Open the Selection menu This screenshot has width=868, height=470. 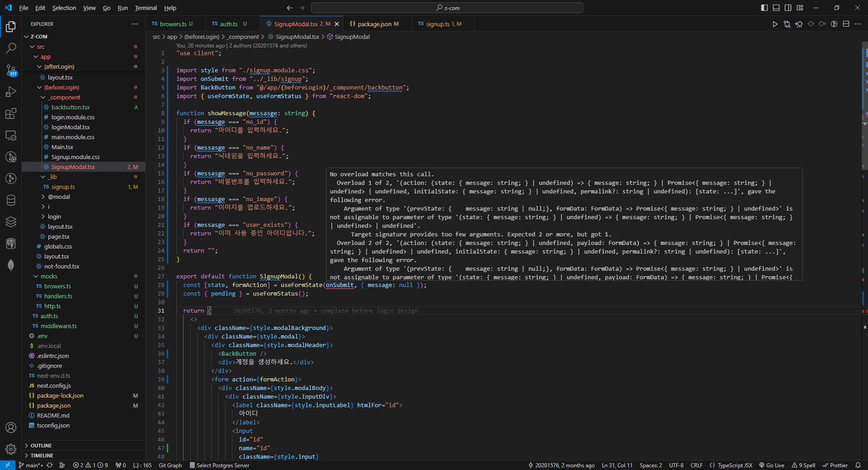[64, 8]
